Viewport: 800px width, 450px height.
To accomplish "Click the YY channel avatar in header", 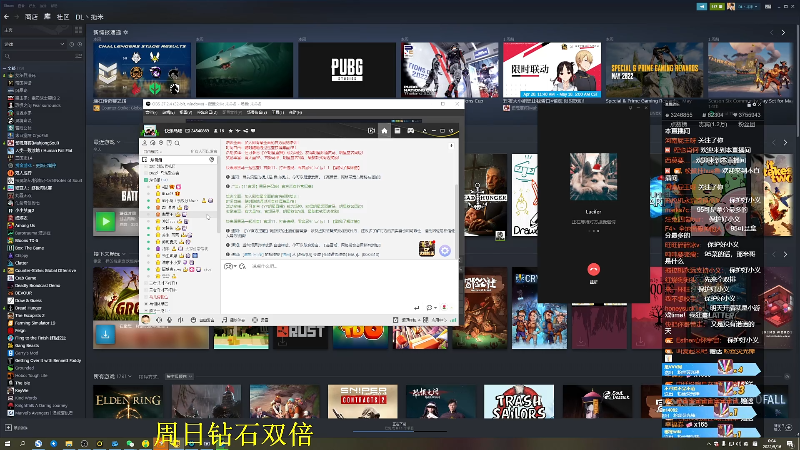I will pyautogui.click(x=150, y=131).
